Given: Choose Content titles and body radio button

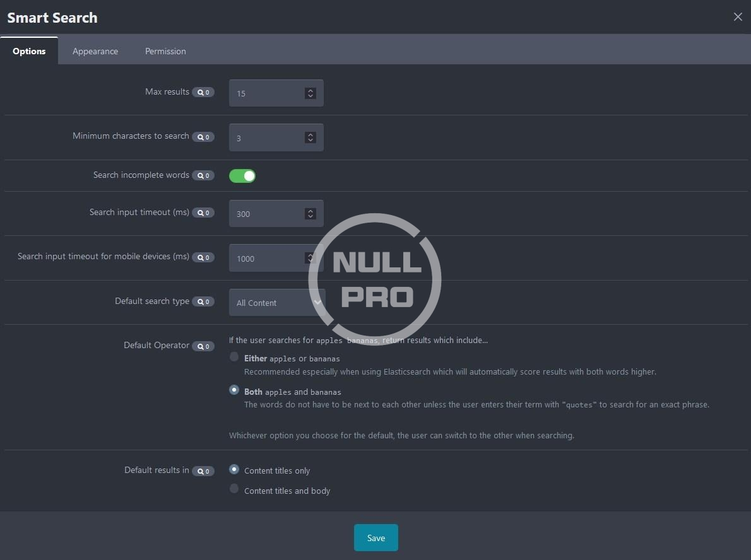Looking at the screenshot, I should click(234, 489).
